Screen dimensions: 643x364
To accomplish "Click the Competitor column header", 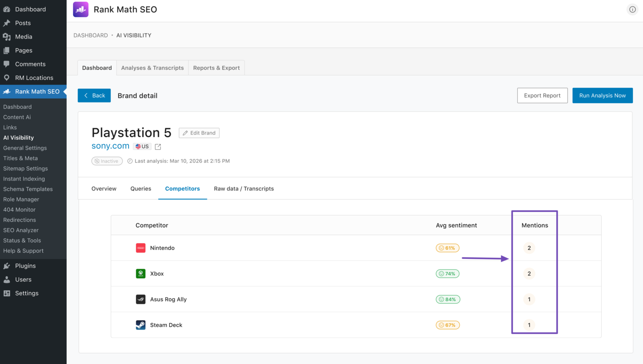I will tap(152, 225).
